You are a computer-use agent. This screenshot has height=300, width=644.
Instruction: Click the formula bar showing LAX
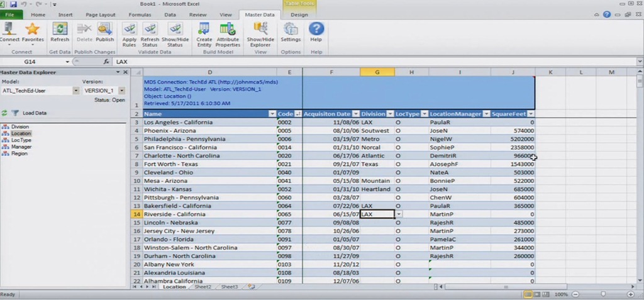375,62
